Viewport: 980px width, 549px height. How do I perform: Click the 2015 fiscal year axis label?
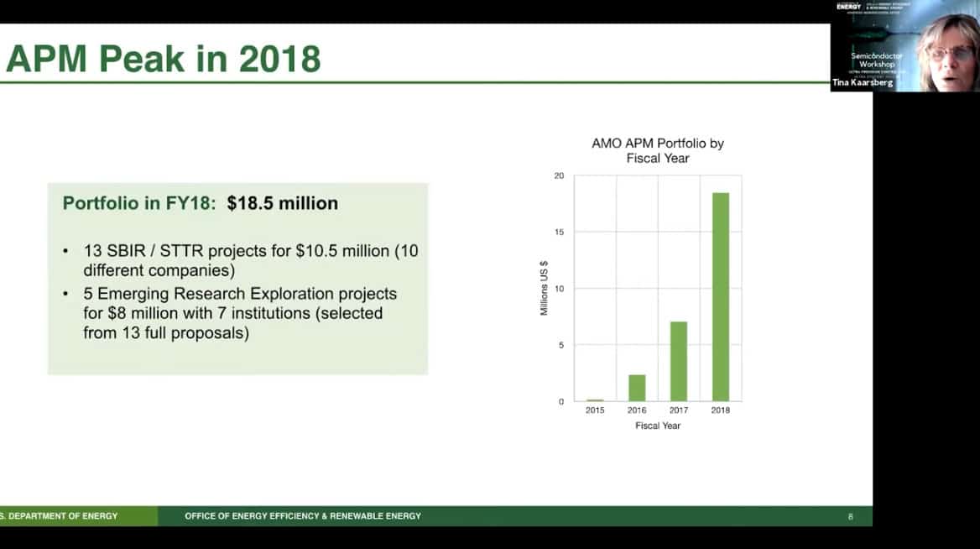pyautogui.click(x=595, y=410)
